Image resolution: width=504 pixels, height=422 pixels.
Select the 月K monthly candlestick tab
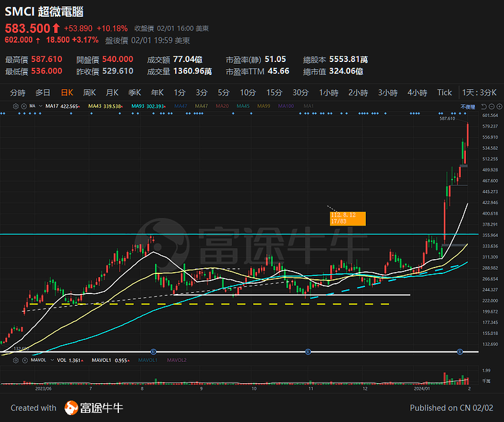[112, 93]
